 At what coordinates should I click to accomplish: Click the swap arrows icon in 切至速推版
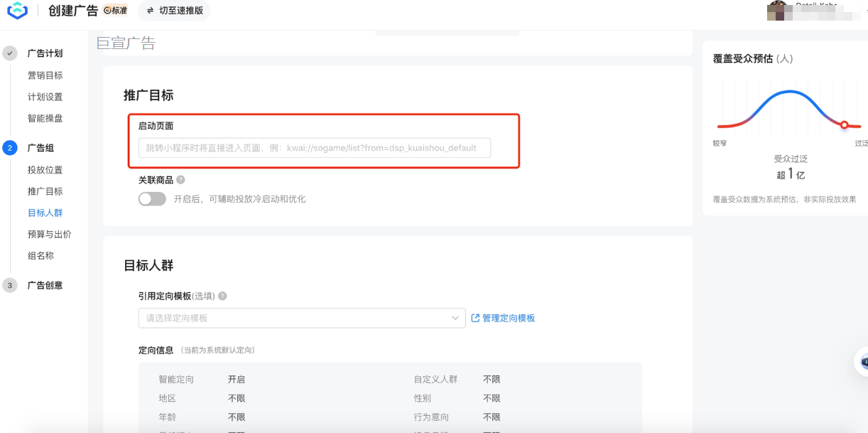(151, 11)
